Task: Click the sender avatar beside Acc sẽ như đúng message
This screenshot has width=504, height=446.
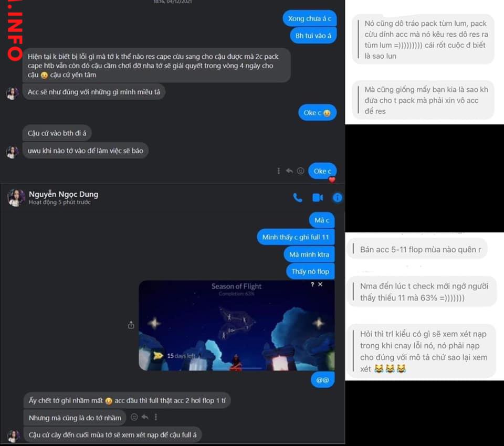Action: (x=12, y=93)
